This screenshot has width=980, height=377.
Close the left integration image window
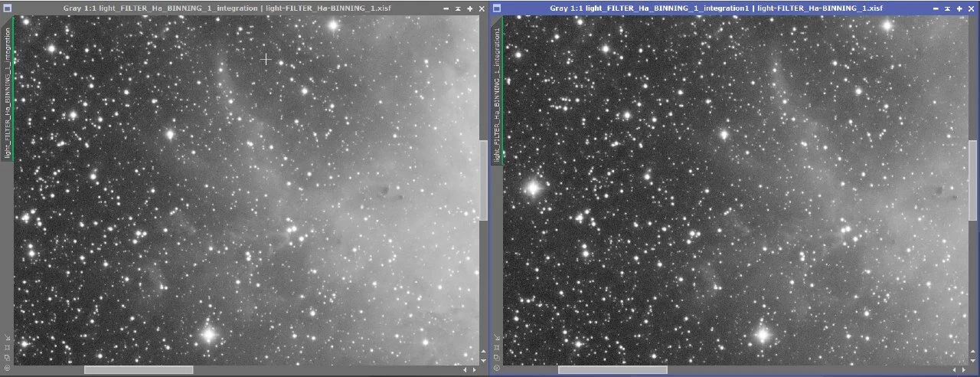point(482,8)
